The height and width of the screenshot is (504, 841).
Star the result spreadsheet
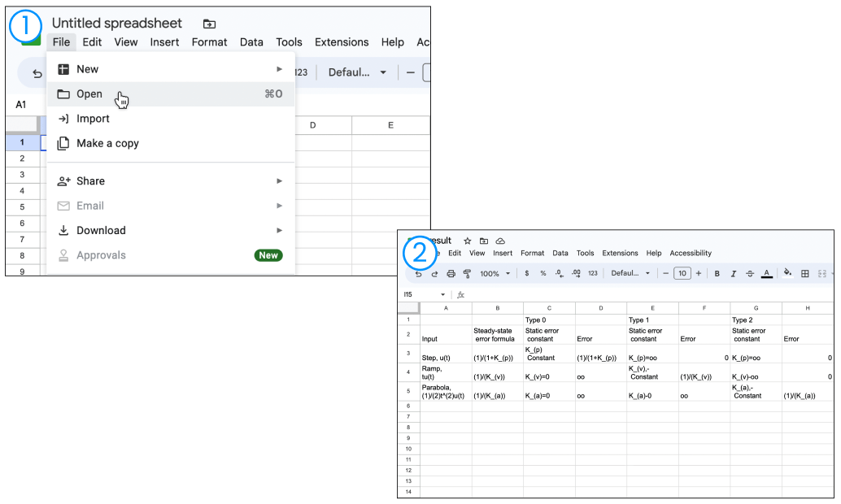(x=466, y=241)
